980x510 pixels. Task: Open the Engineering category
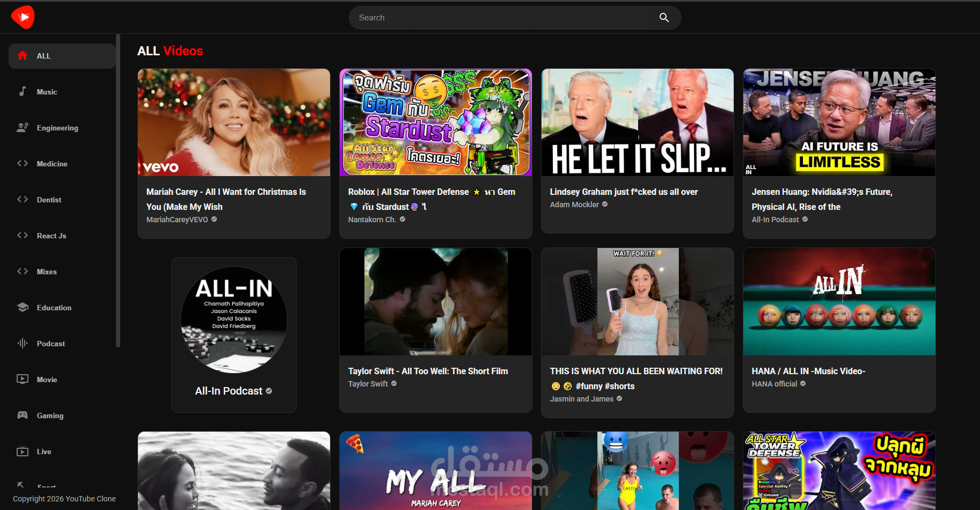click(x=62, y=128)
